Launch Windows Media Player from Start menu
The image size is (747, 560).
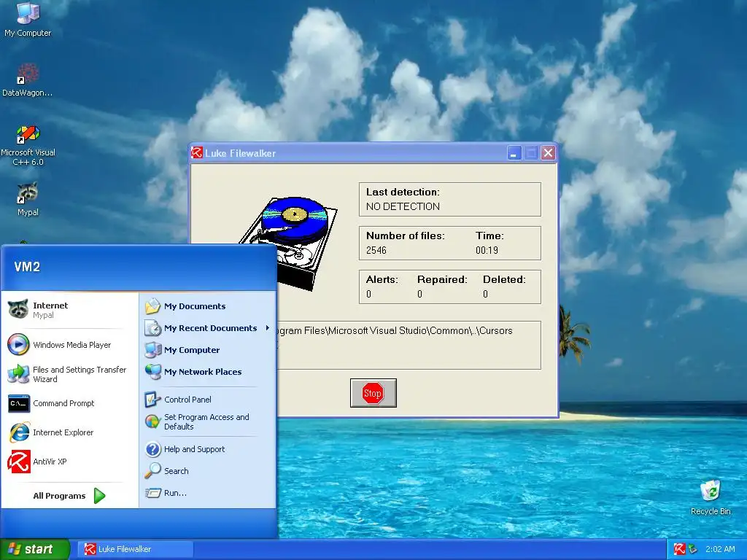coord(69,345)
